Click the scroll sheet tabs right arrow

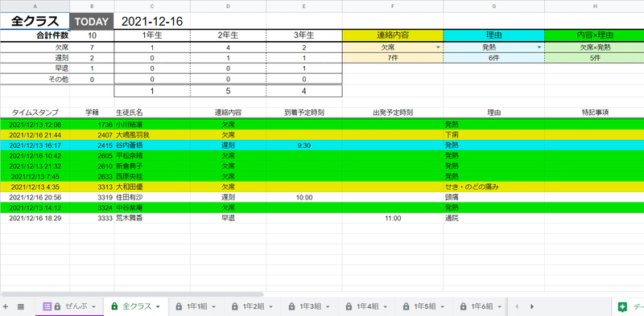pyautogui.click(x=532, y=306)
